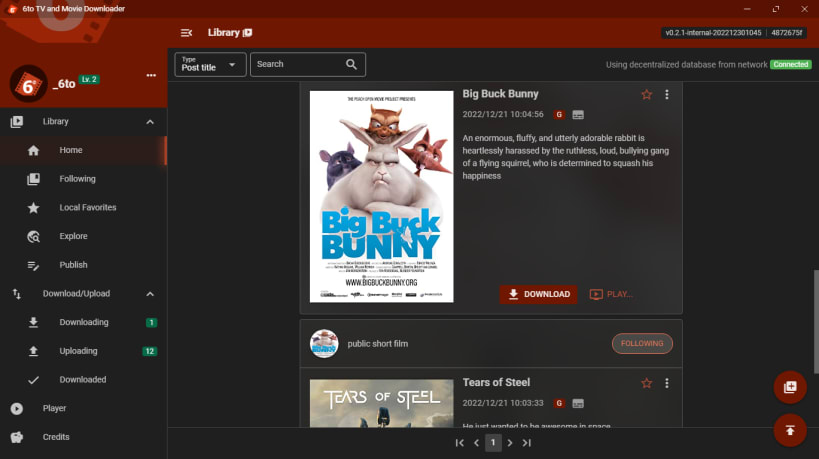The width and height of the screenshot is (819, 459).
Task: Click the public short film channel name
Action: (x=378, y=344)
